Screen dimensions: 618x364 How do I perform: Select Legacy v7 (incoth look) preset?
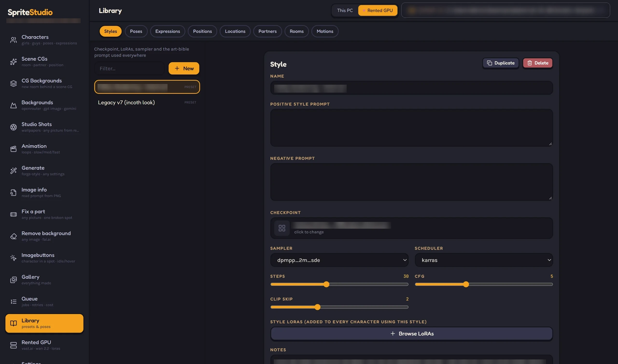[147, 103]
